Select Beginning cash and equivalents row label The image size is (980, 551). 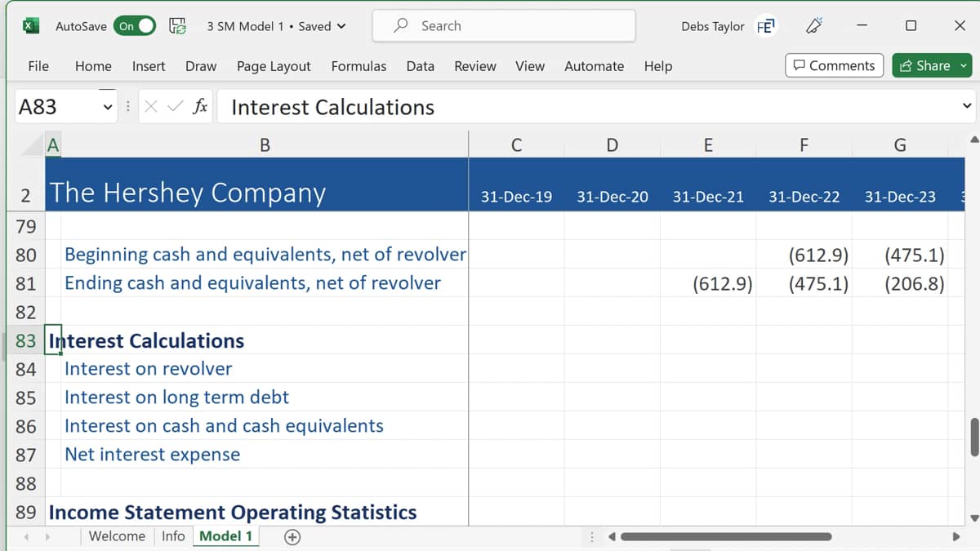(265, 255)
